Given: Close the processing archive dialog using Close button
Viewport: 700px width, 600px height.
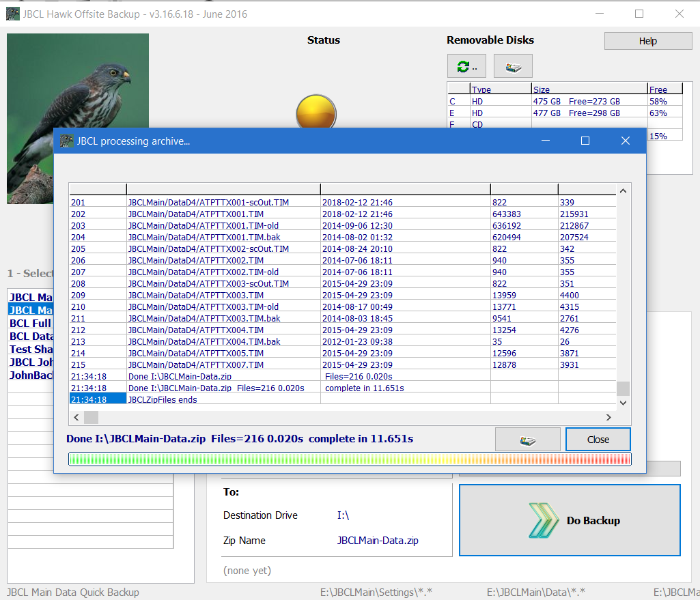Looking at the screenshot, I should click(x=598, y=440).
